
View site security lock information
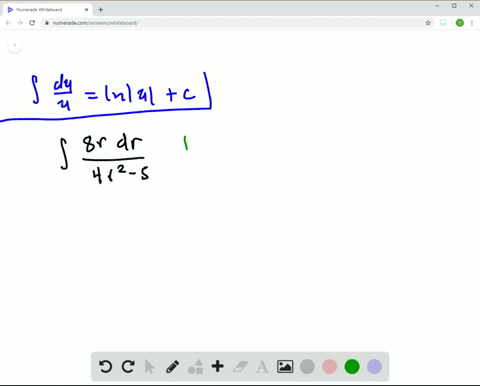[47, 23]
